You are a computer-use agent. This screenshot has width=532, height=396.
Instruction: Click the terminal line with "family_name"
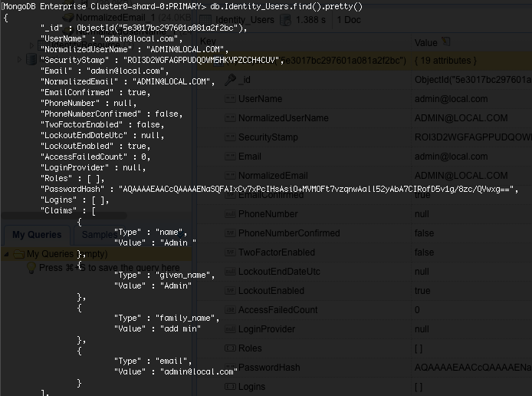coord(167,318)
